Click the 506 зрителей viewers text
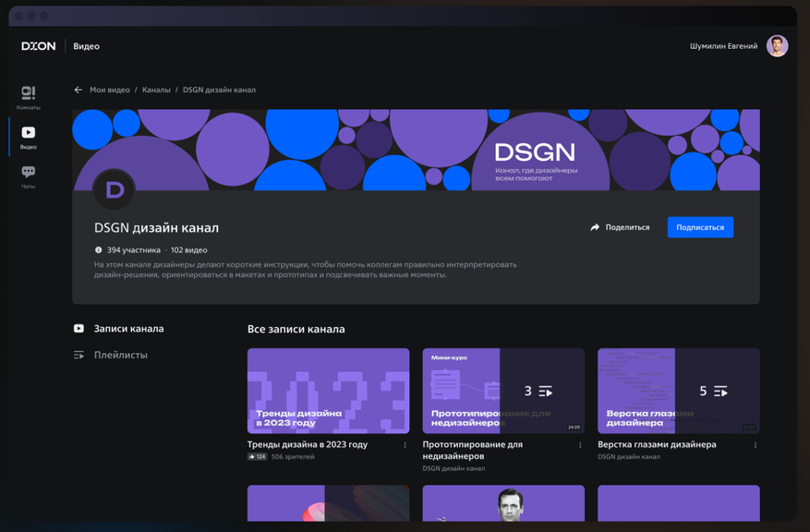This screenshot has width=810, height=532. point(293,456)
